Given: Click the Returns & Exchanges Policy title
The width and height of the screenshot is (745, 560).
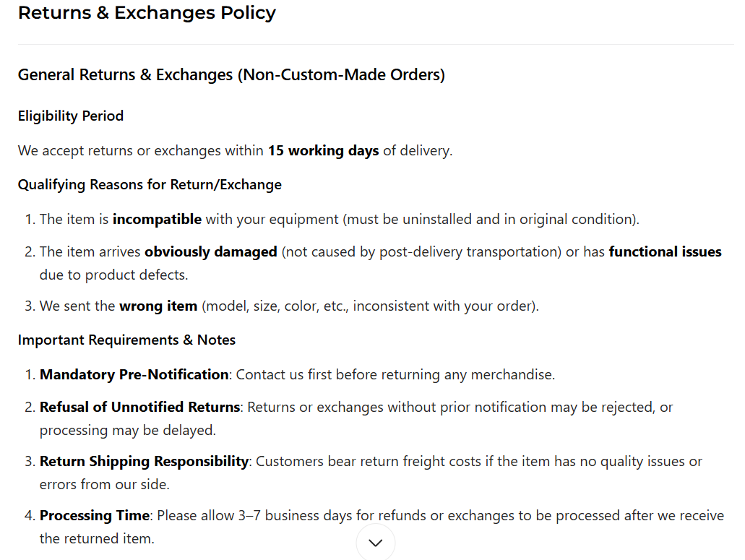Looking at the screenshot, I should [x=147, y=13].
